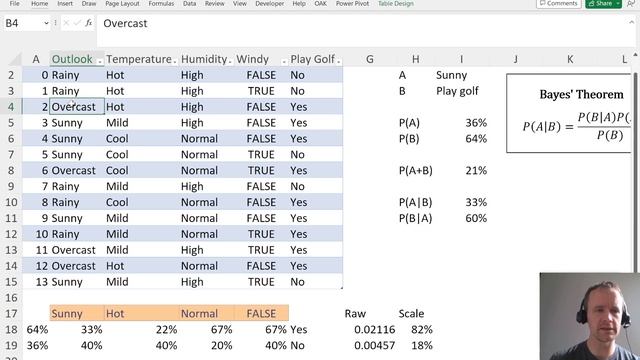Click the Select All corner triangle
640x360 pixels.
coord(15,60)
